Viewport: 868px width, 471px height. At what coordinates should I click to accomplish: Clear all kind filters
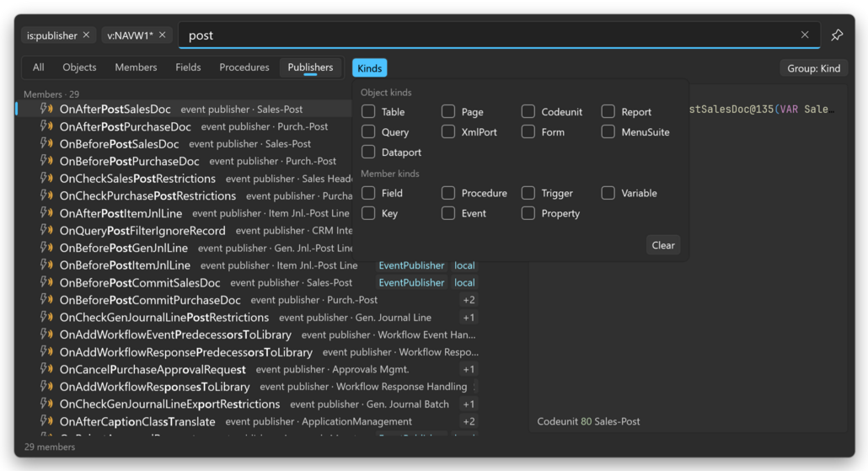point(662,245)
